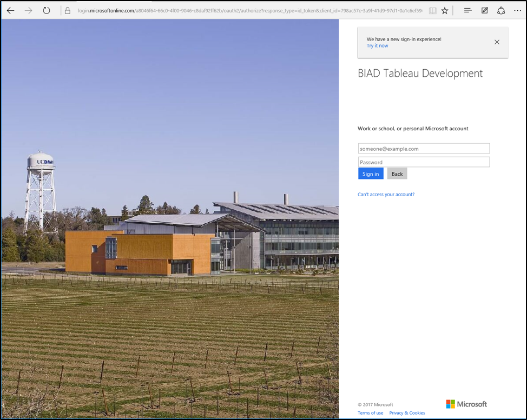Open the Hub panel icon
The height and width of the screenshot is (420, 527).
468,10
